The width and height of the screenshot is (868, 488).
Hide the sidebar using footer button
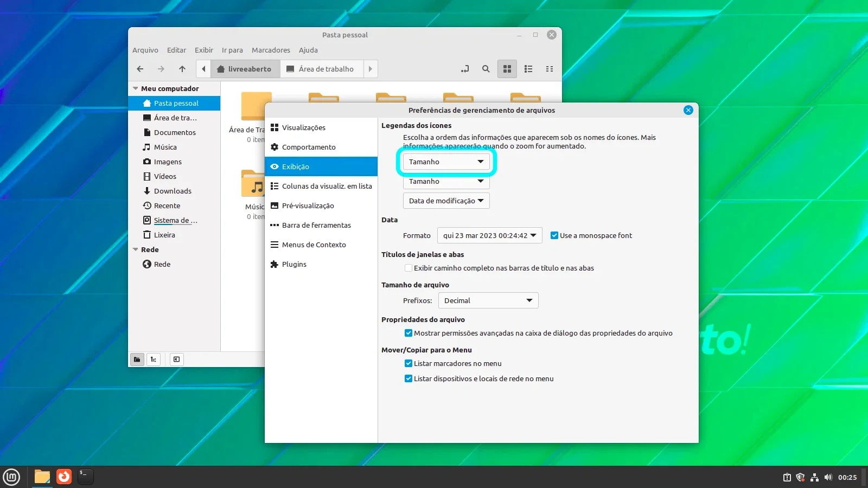[x=177, y=359]
